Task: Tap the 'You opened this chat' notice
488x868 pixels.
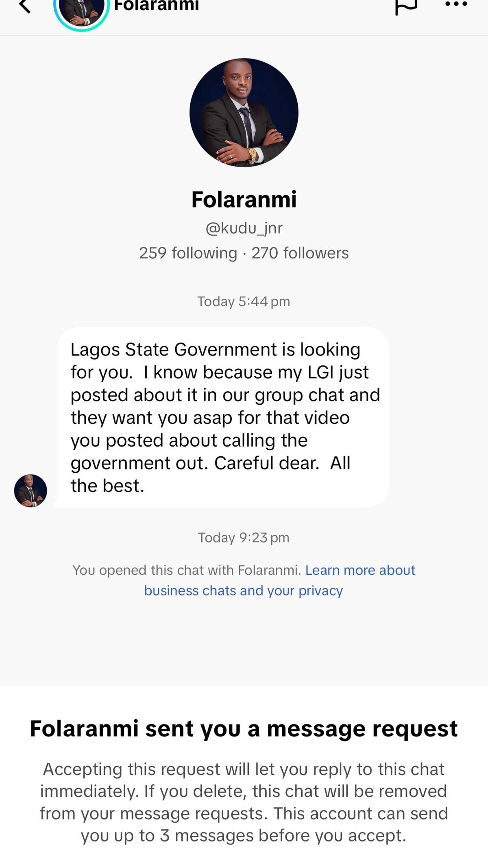Action: (x=186, y=570)
